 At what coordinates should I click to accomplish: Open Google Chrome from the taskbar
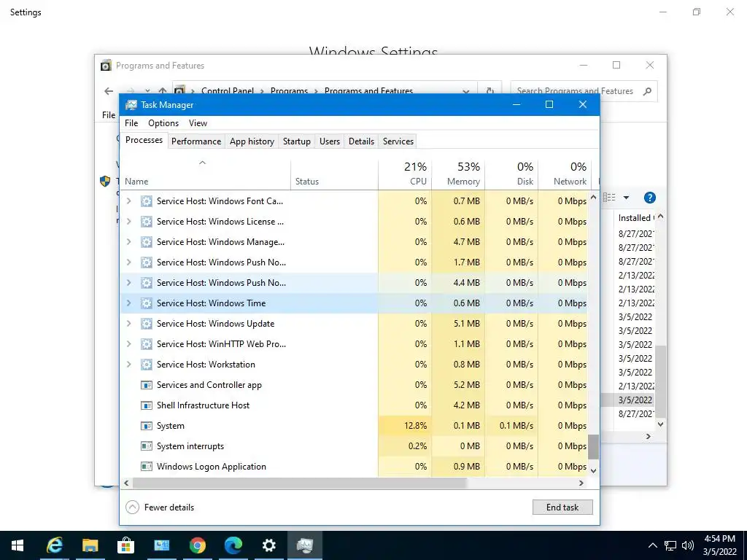pos(197,545)
